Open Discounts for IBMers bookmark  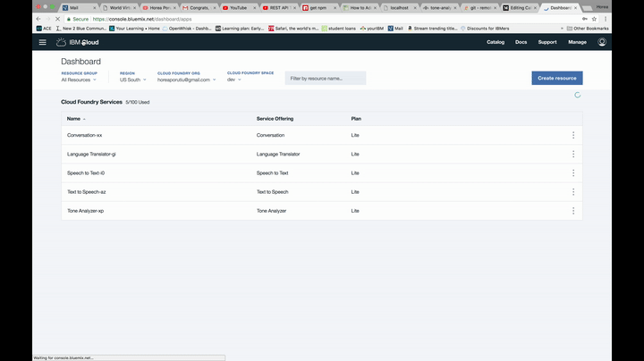[x=485, y=29]
